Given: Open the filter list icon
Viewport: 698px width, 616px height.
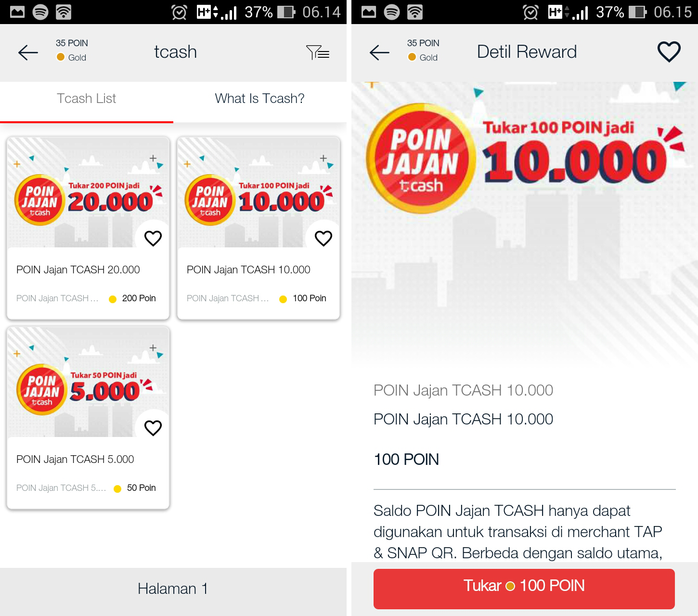Looking at the screenshot, I should (x=318, y=52).
